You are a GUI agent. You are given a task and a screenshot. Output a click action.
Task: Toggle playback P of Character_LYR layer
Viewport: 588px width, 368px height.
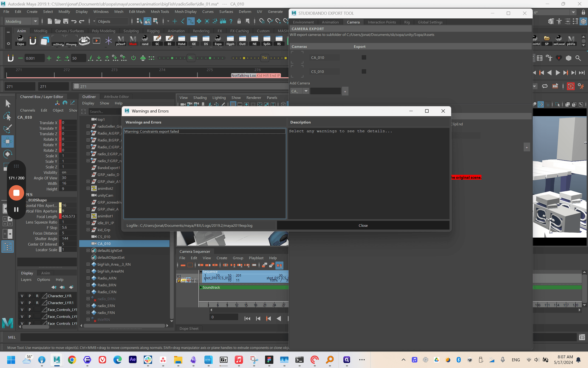click(30, 296)
